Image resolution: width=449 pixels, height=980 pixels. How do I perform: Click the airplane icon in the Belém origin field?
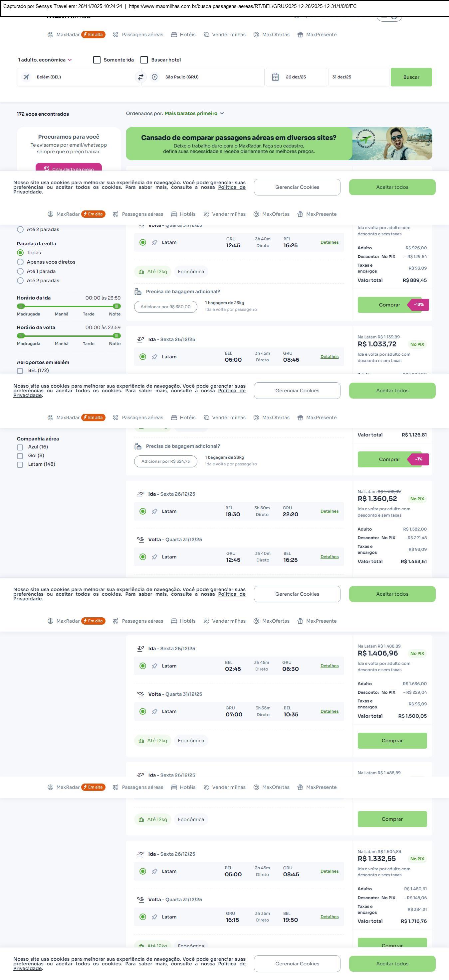point(26,77)
